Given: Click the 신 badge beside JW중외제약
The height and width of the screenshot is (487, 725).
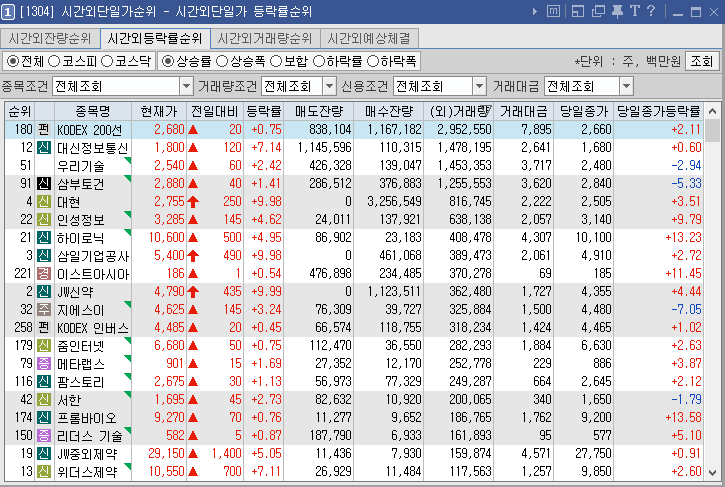Looking at the screenshot, I should click(x=44, y=453).
